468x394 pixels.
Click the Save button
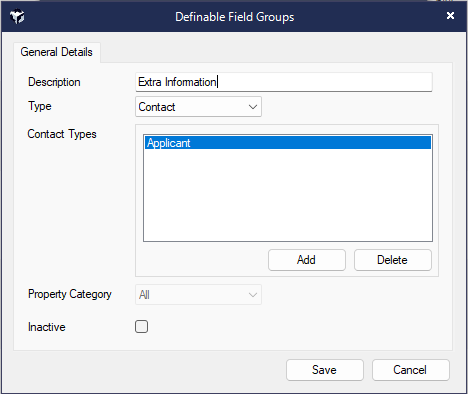tap(325, 370)
